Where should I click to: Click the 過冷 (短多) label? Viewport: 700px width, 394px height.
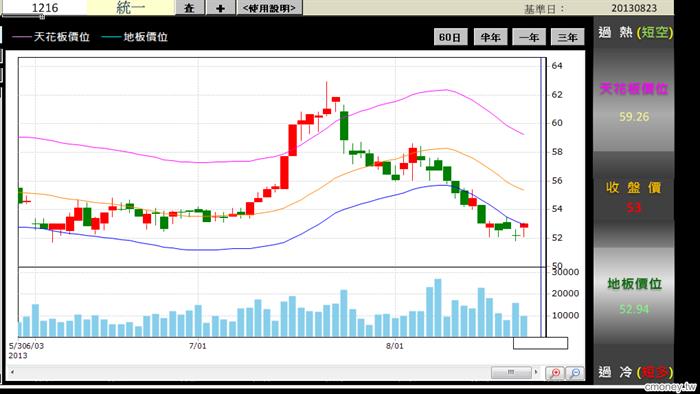(x=635, y=372)
